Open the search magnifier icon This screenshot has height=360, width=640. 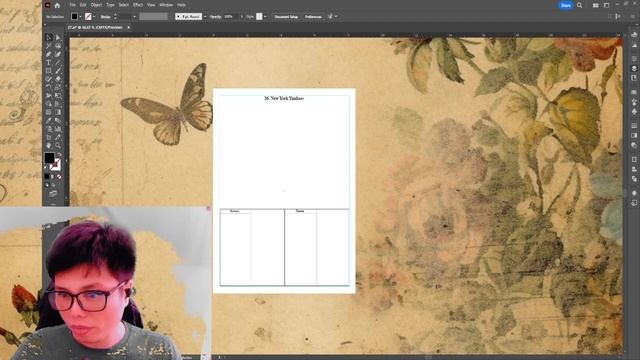[x=579, y=5]
